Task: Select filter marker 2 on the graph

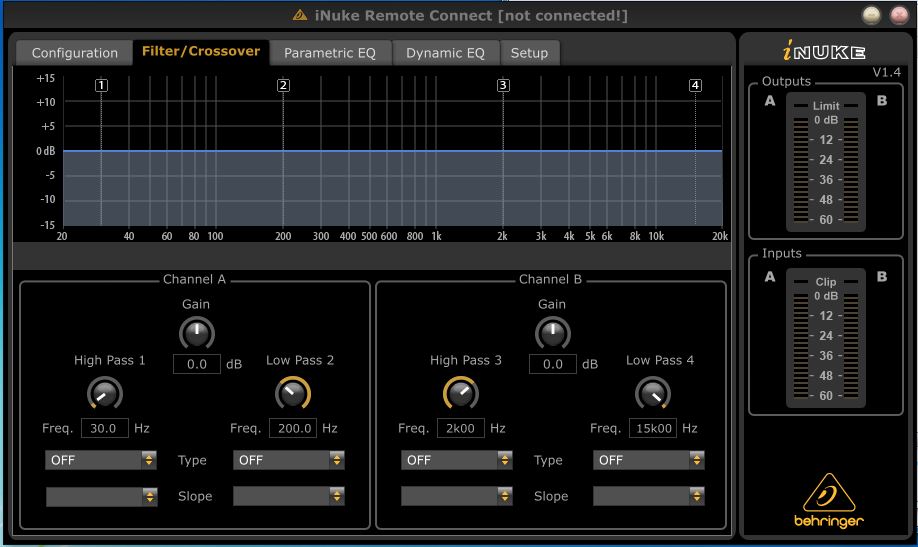Action: pyautogui.click(x=283, y=86)
